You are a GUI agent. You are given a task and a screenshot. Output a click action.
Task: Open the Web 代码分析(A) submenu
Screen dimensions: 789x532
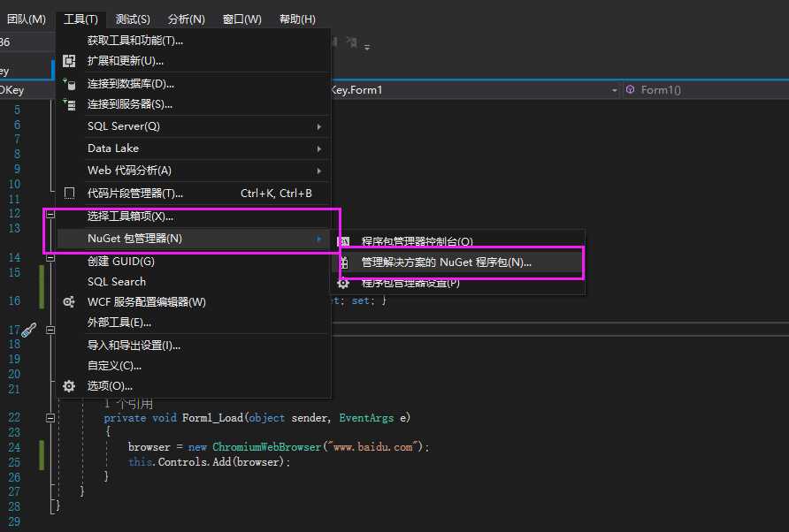[x=193, y=171]
